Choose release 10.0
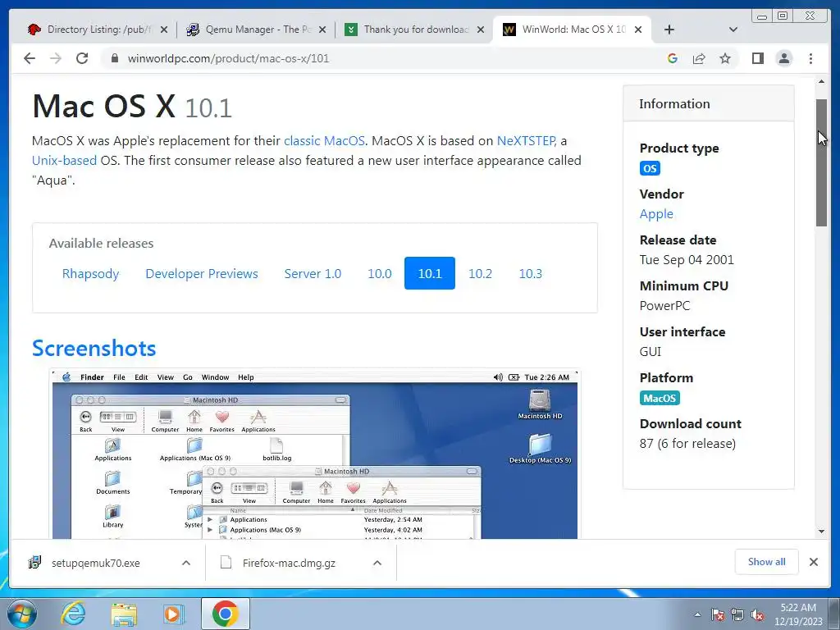 coord(379,274)
